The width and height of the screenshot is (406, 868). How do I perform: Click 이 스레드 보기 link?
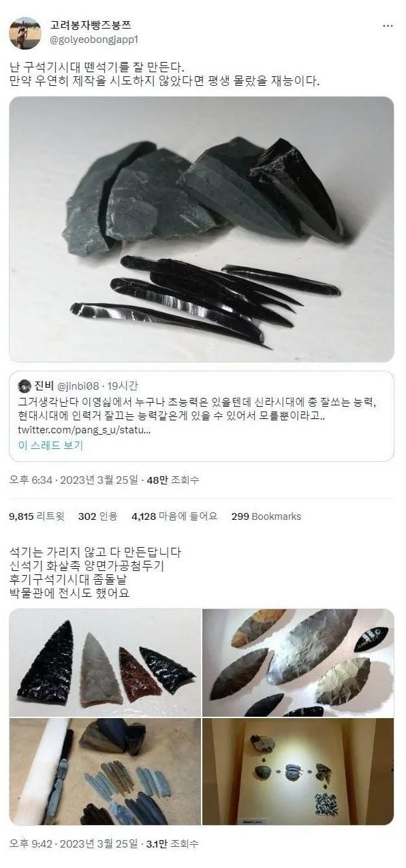coord(50,446)
